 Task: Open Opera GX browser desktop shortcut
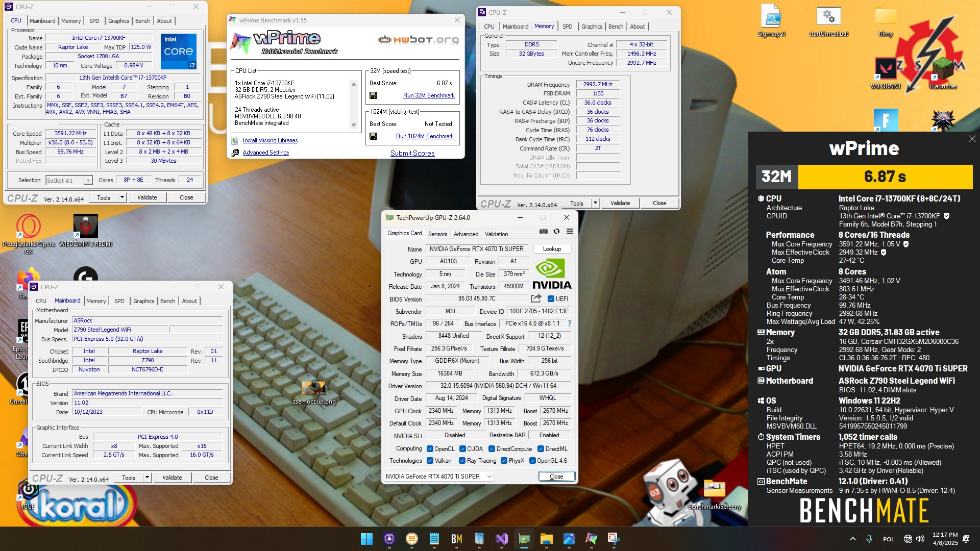(x=29, y=234)
